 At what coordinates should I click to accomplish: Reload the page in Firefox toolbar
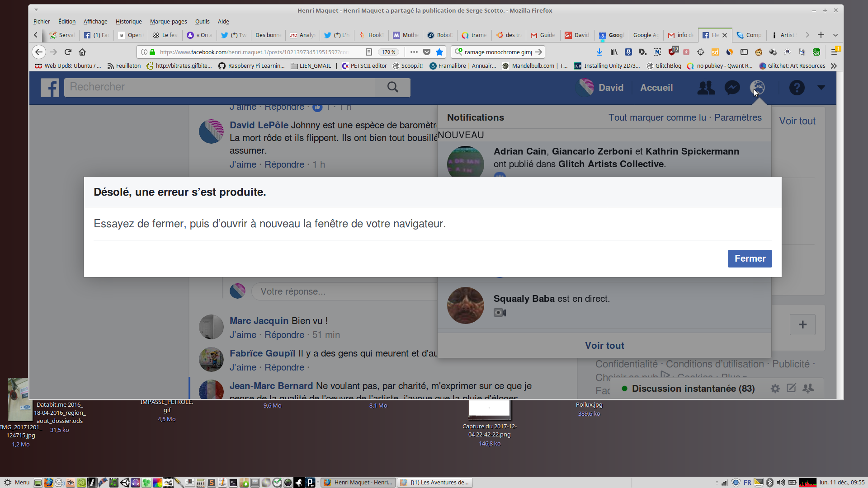[x=68, y=52]
